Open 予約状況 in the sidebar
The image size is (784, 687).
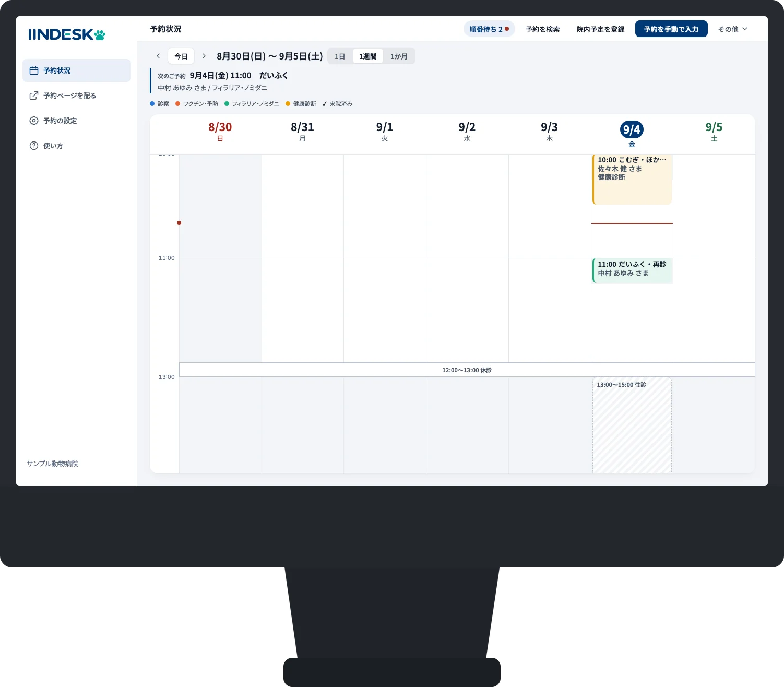pos(77,70)
